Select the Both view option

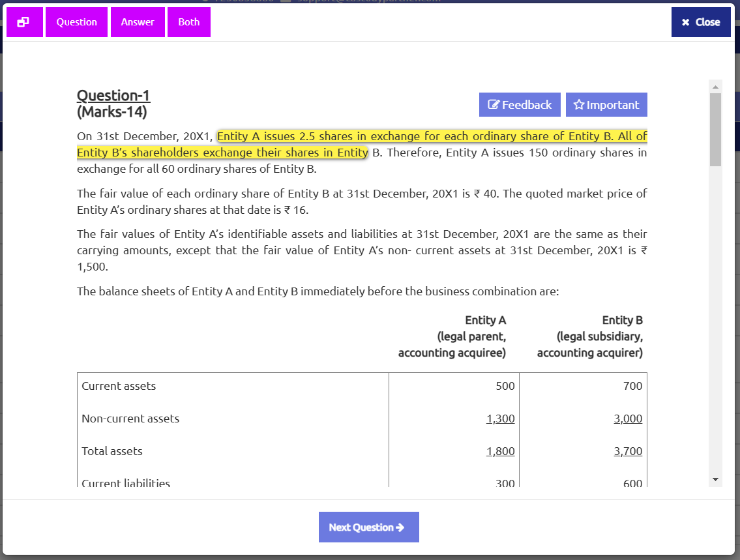[x=189, y=22]
